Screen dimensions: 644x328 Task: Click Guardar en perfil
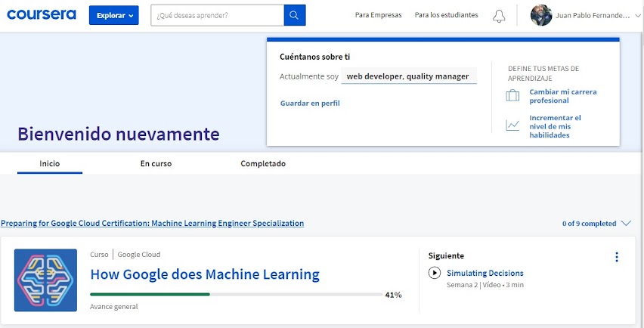tap(310, 103)
